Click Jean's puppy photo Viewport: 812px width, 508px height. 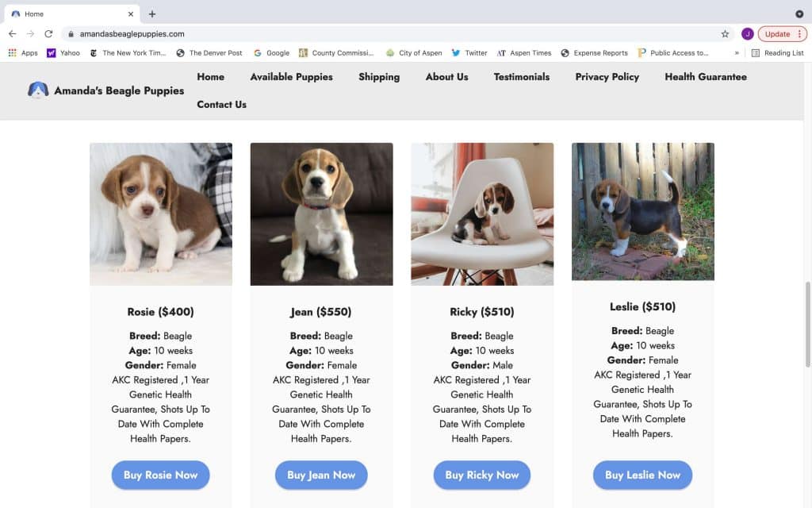point(321,213)
